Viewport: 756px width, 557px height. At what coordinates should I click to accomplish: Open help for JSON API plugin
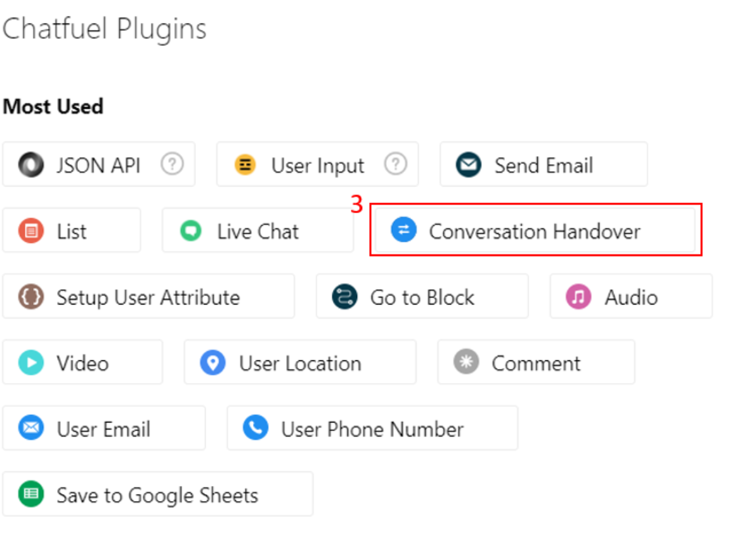click(x=172, y=164)
